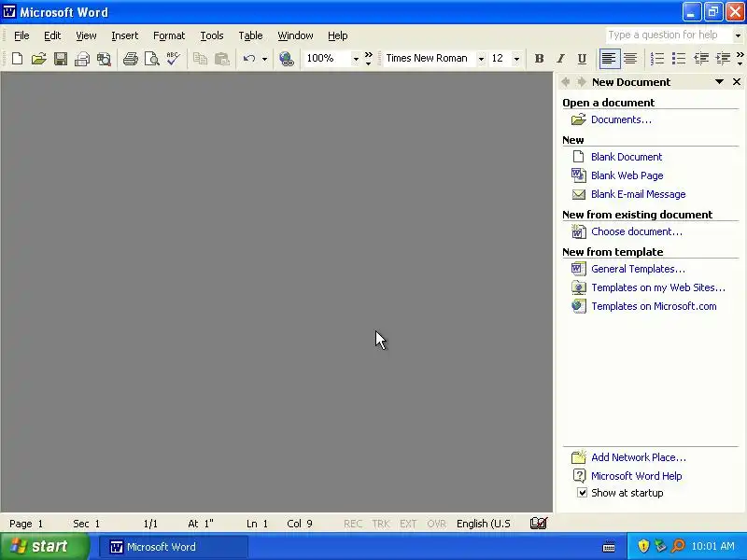This screenshot has width=747, height=560.
Task: Click the Open folder toolbar icon
Action: [x=39, y=59]
